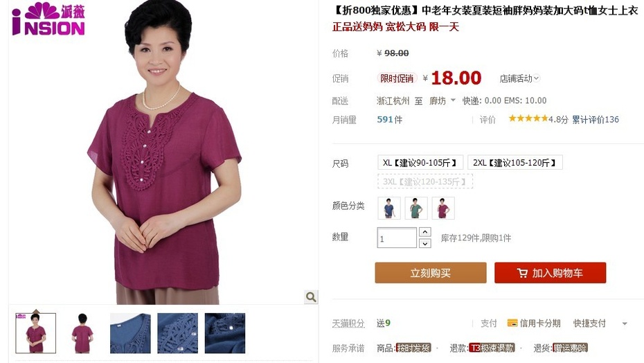Choose the blue shirt color swatch
Viewport: 644px width, 363px height.
(389, 208)
